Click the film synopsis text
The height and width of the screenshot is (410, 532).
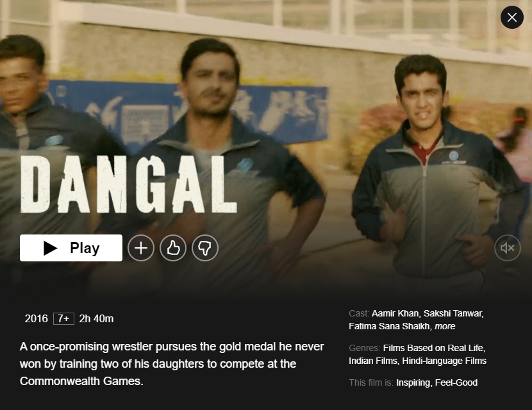(x=172, y=364)
